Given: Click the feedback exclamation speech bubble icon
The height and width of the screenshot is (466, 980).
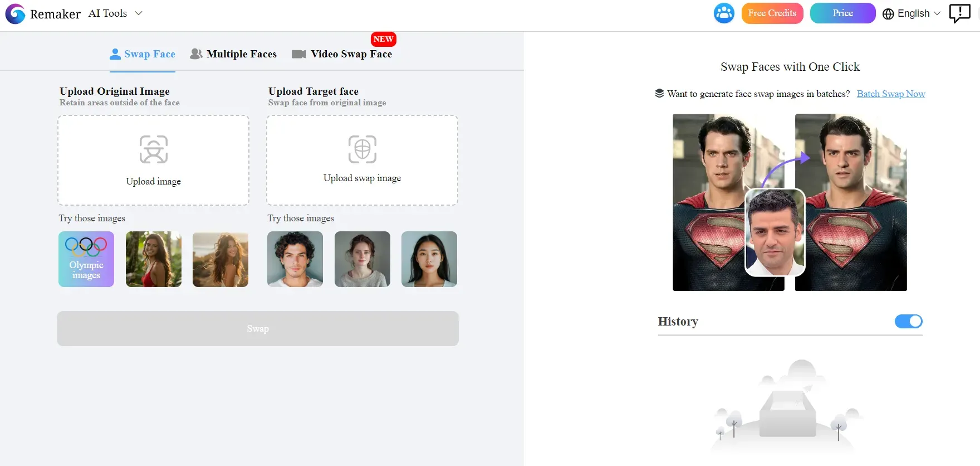Looking at the screenshot, I should tap(959, 13).
